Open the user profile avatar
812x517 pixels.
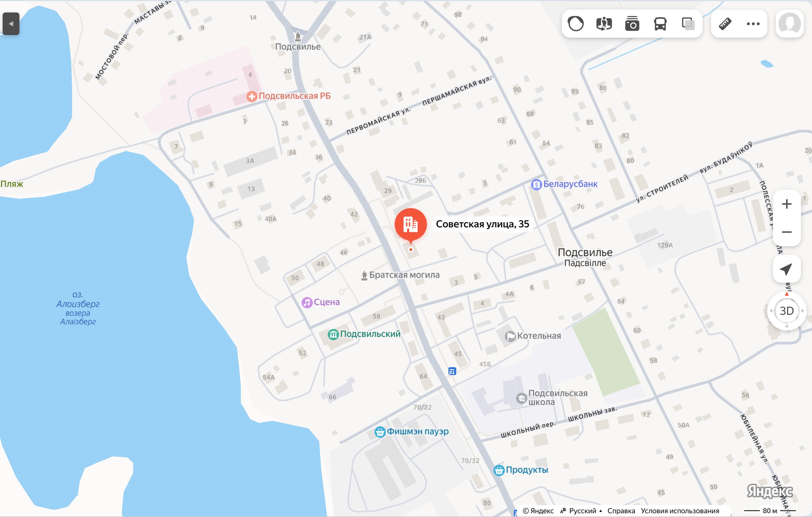790,24
